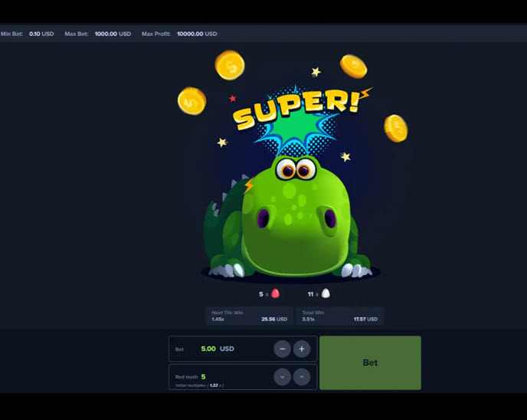
Task: Click the minus button to decrease bet
Action: point(283,349)
